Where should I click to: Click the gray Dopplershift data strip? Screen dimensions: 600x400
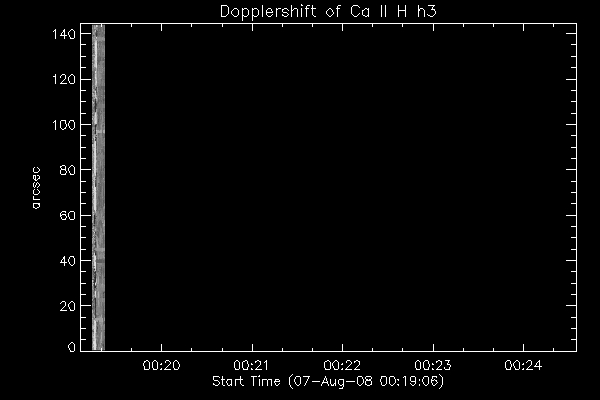[x=98, y=188]
